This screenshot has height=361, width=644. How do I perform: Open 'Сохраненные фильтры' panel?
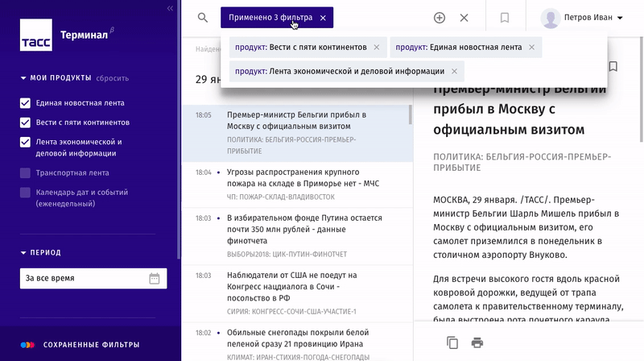[x=91, y=345]
